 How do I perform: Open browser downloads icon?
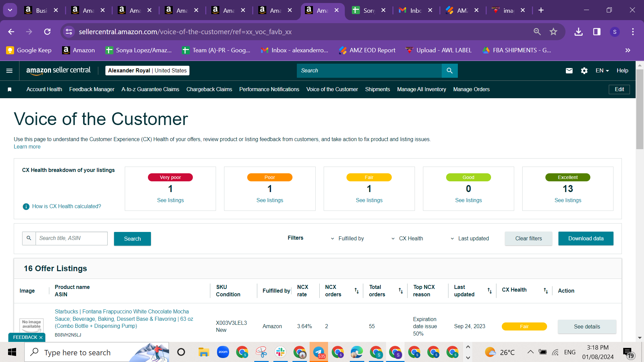pos(579,32)
